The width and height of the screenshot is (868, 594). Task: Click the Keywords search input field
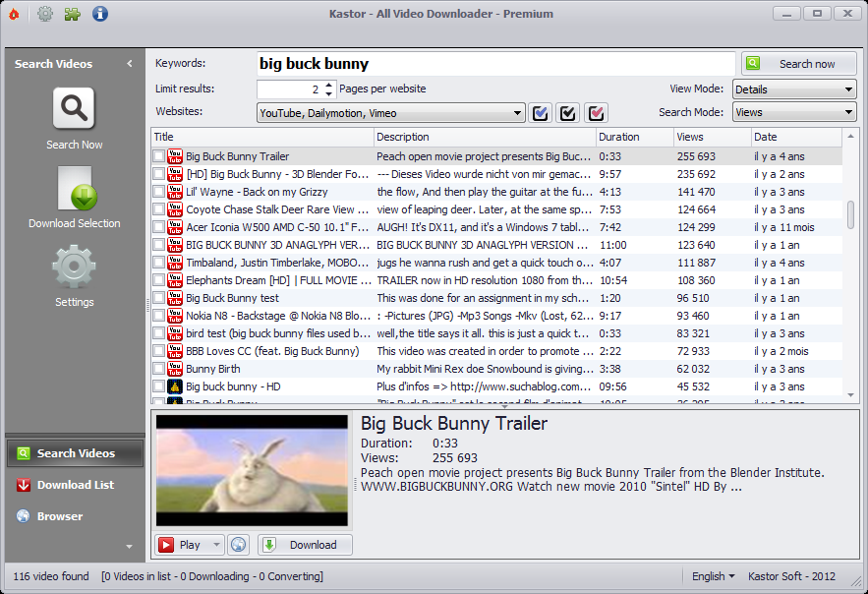coord(494,64)
